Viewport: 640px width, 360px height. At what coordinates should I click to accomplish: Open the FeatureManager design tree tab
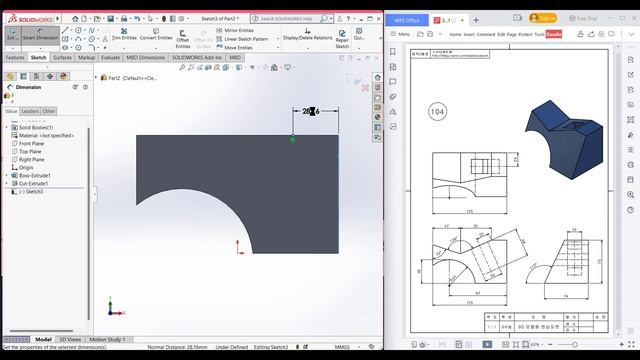pyautogui.click(x=10, y=76)
